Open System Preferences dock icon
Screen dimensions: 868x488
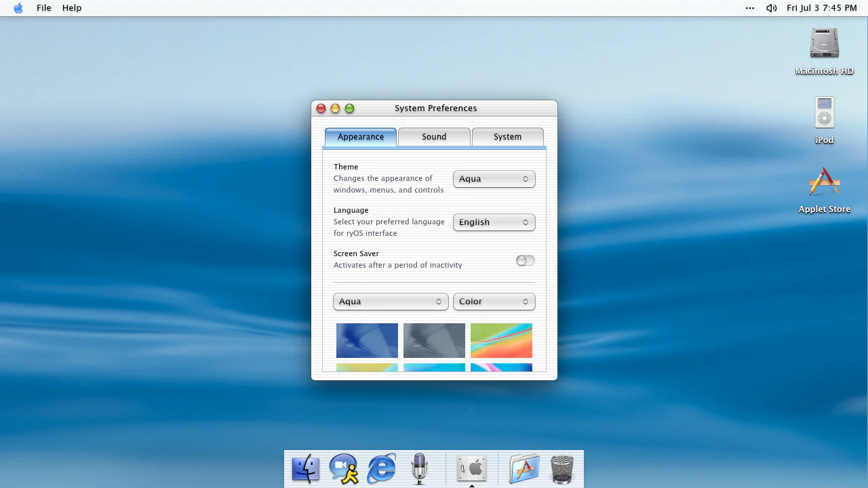[472, 468]
